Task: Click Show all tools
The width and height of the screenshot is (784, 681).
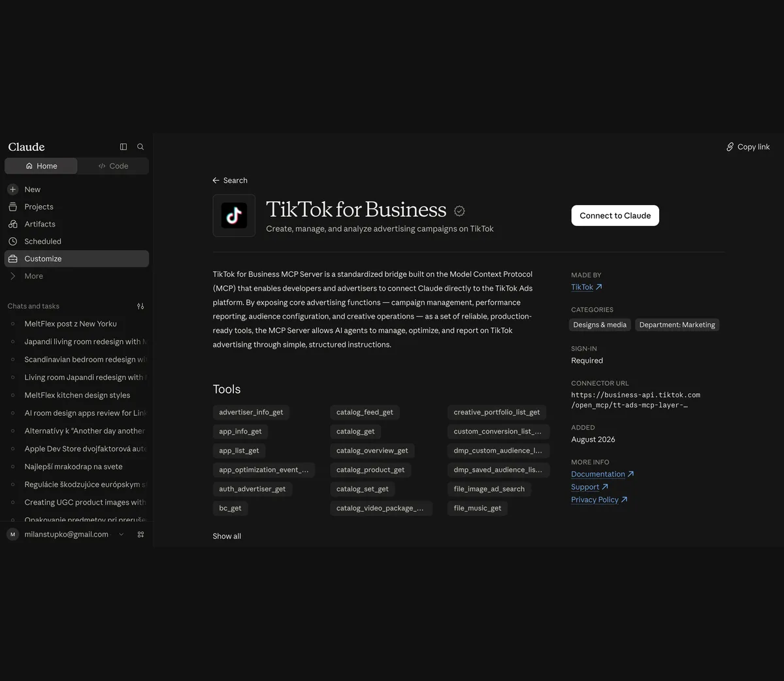Action: [x=227, y=536]
